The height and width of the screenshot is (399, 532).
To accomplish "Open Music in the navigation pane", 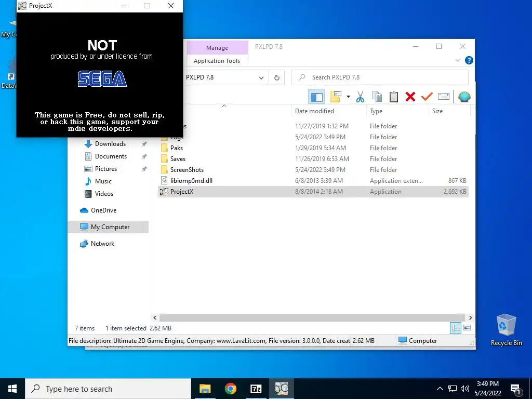I will click(103, 181).
